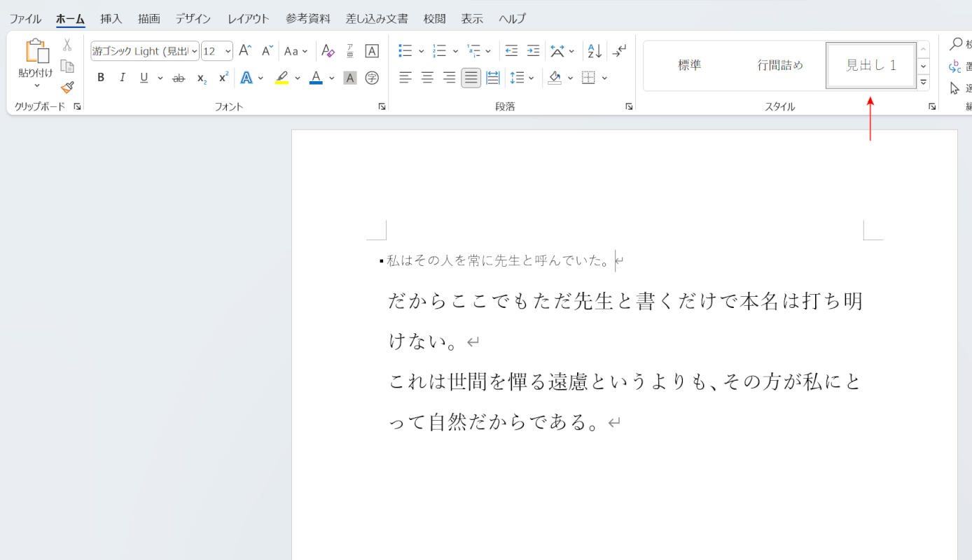Image resolution: width=972 pixels, height=560 pixels.
Task: Open the 挿入 tab
Action: tap(111, 19)
